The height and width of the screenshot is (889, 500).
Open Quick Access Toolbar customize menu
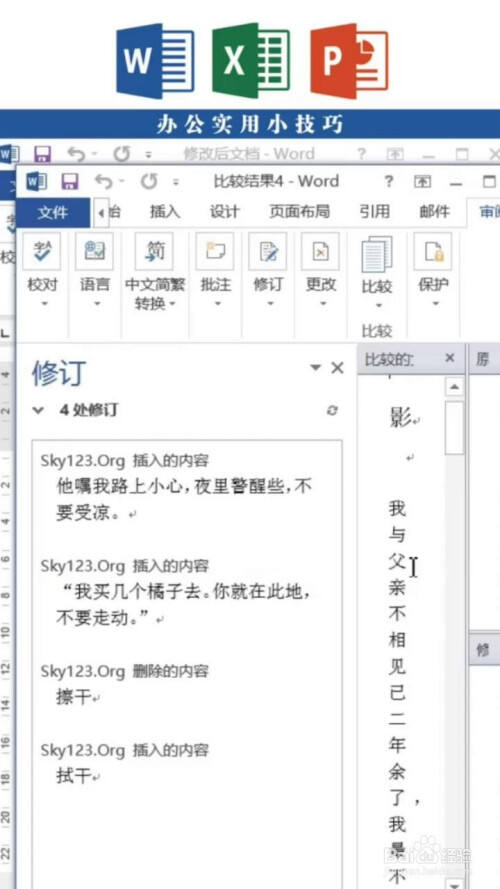(176, 183)
